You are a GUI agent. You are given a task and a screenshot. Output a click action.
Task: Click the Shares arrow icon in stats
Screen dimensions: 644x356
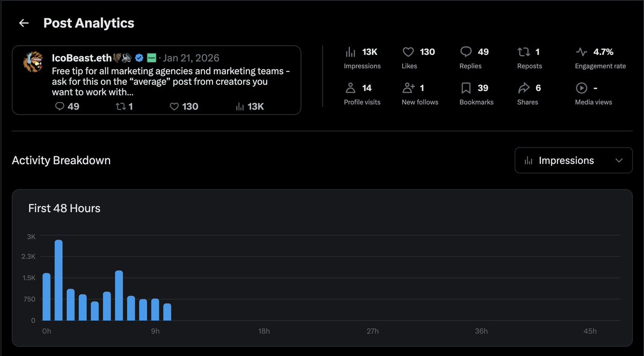pos(523,88)
